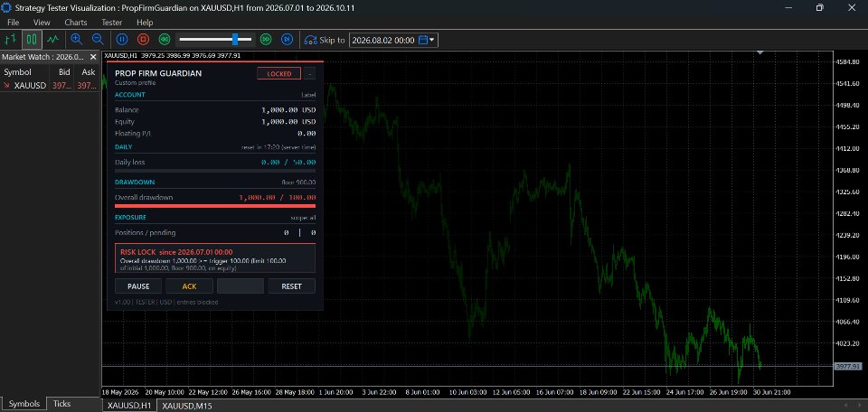The width and height of the screenshot is (868, 412).
Task: Click the Symbol column header
Action: tap(25, 72)
